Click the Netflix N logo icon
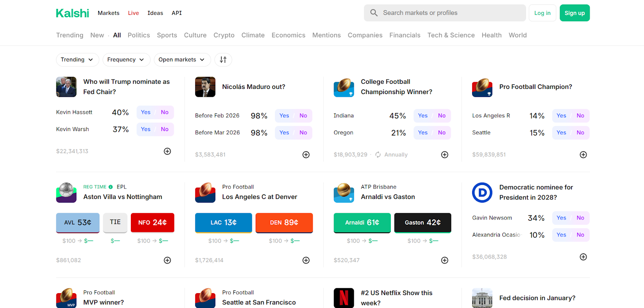Image resolution: width=644 pixels, height=308 pixels. (344, 298)
